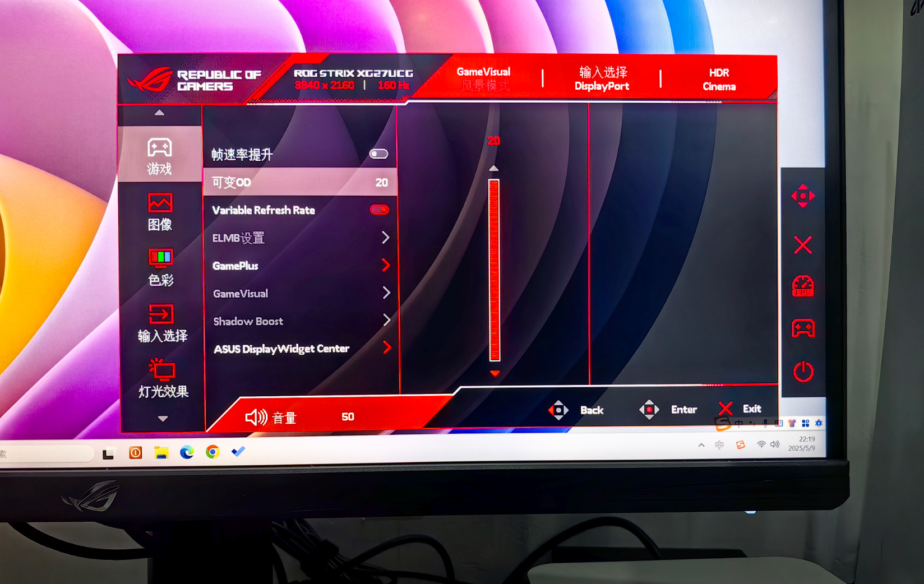Toggle the 帧速率提升 switch
The image size is (924, 584).
click(378, 154)
